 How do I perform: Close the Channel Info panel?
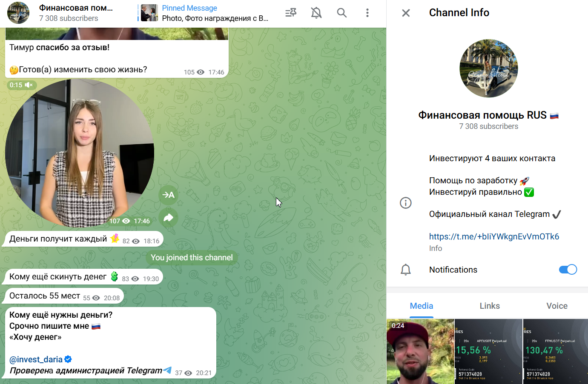tap(406, 13)
